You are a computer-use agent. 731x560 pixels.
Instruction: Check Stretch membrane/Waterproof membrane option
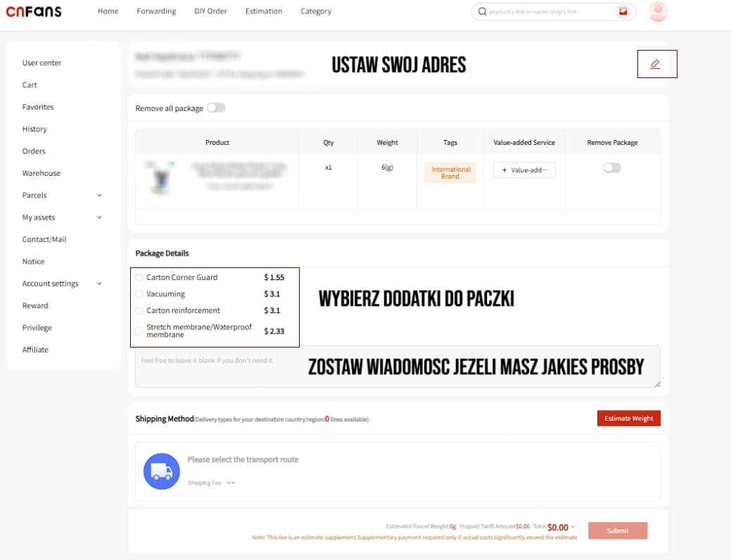point(139,331)
